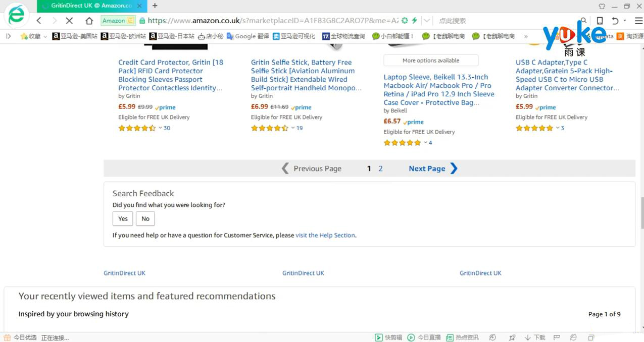Show more bookmarks with the overflow chevron
644x342 pixels.
point(526,36)
